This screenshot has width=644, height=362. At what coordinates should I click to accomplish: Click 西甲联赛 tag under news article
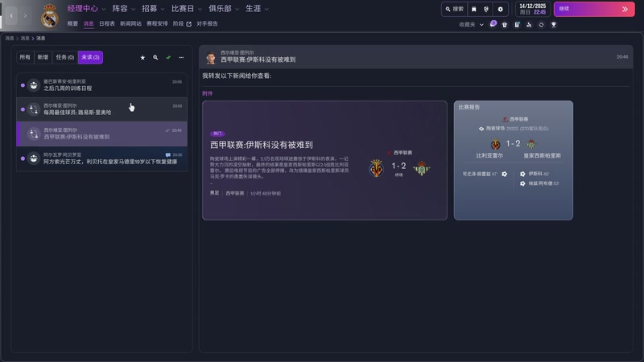point(234,193)
